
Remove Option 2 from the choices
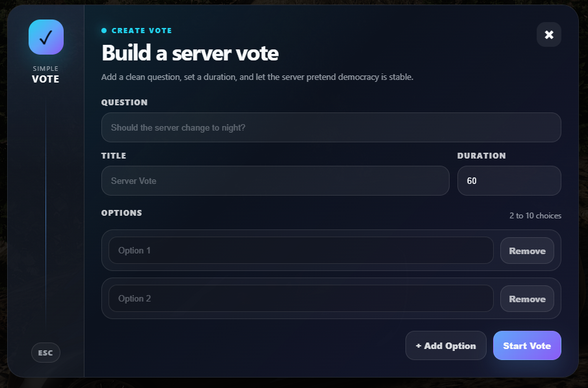coord(527,299)
